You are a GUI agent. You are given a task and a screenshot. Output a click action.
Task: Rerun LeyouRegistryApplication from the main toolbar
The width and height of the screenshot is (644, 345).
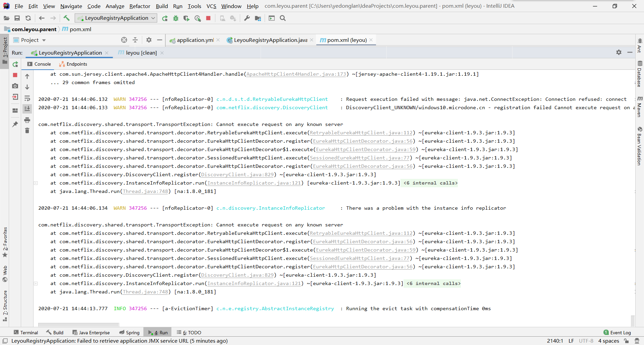point(165,18)
